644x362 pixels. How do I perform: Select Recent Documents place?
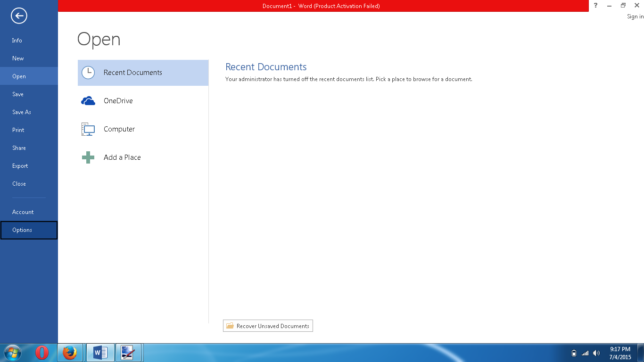(x=143, y=73)
